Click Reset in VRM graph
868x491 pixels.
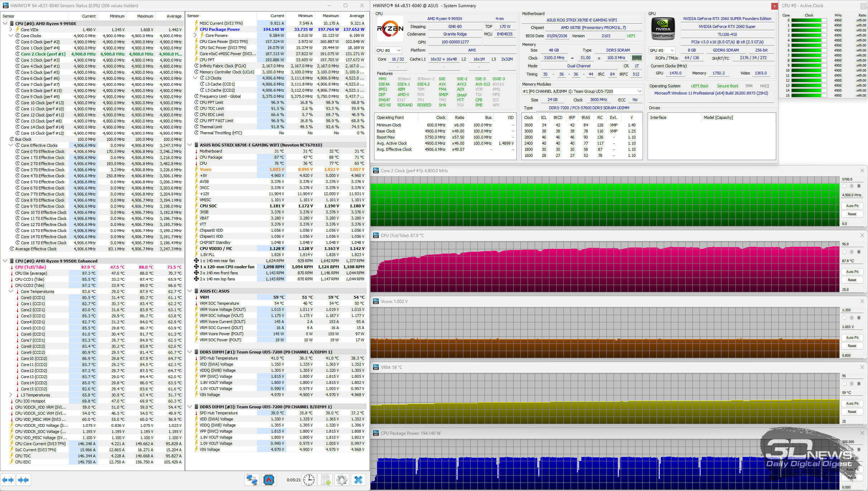pos(852,412)
